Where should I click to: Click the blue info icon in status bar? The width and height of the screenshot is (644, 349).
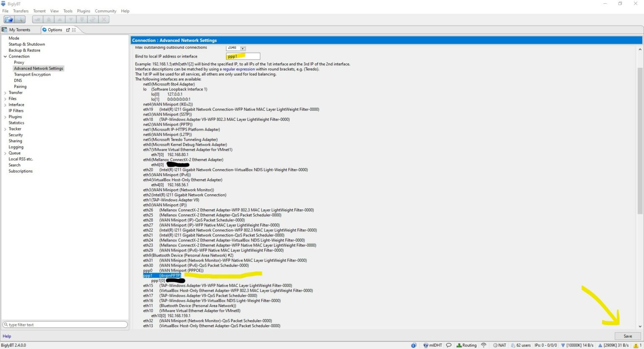click(413, 345)
